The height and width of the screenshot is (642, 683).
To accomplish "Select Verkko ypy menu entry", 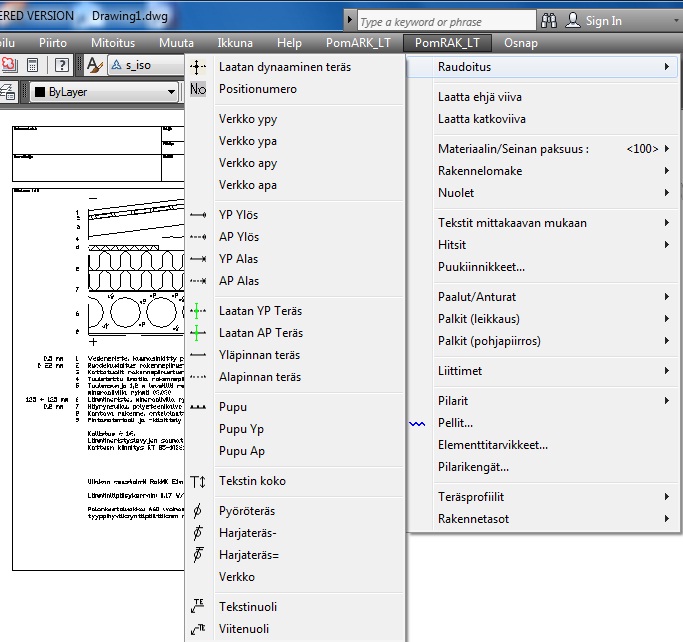I will tap(248, 119).
